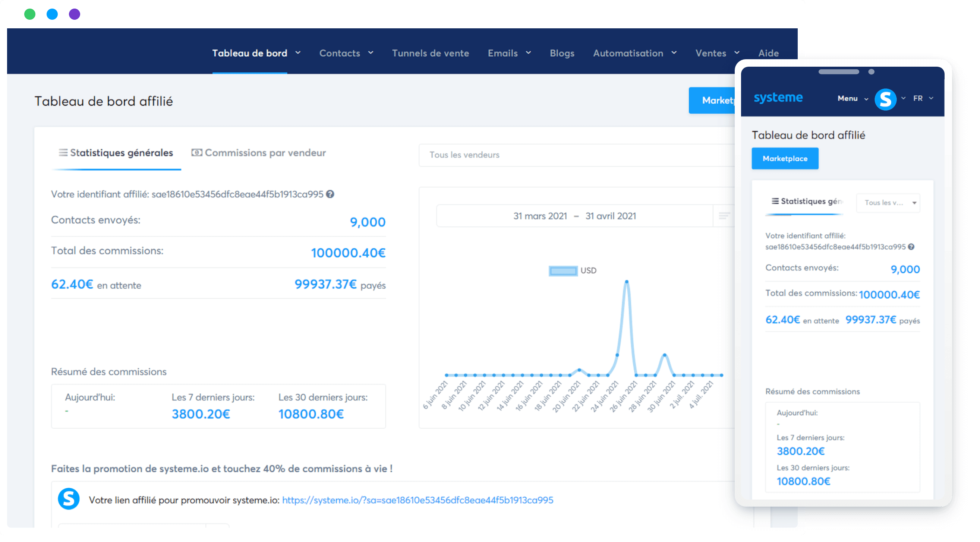980x542 pixels.
Task: Toggle the USD legend series in chart
Action: [x=563, y=270]
